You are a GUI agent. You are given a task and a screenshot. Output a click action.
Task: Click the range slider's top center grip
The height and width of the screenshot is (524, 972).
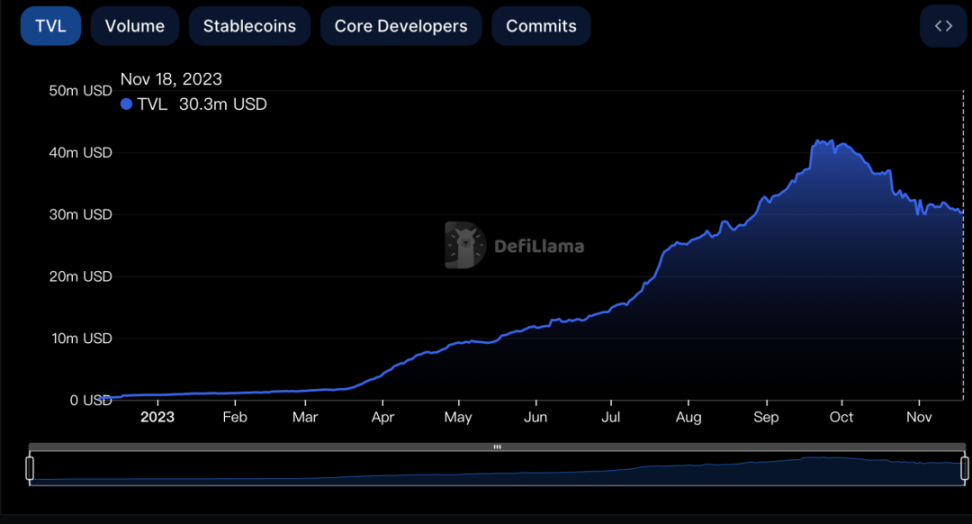point(497,447)
